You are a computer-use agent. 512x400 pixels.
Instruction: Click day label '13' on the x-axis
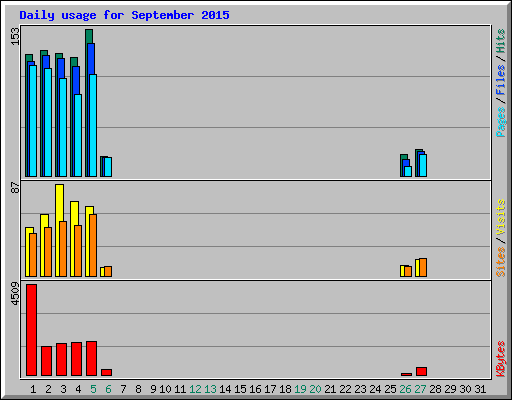(210, 389)
